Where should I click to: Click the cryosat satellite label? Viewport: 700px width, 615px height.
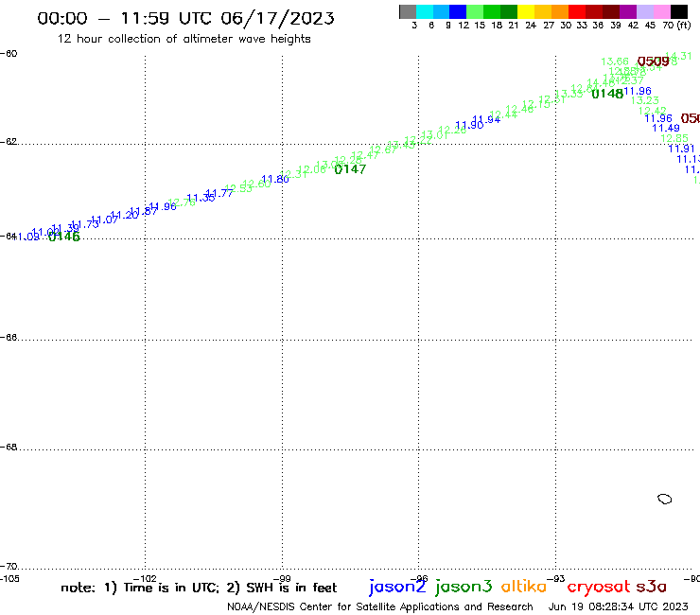click(x=599, y=588)
